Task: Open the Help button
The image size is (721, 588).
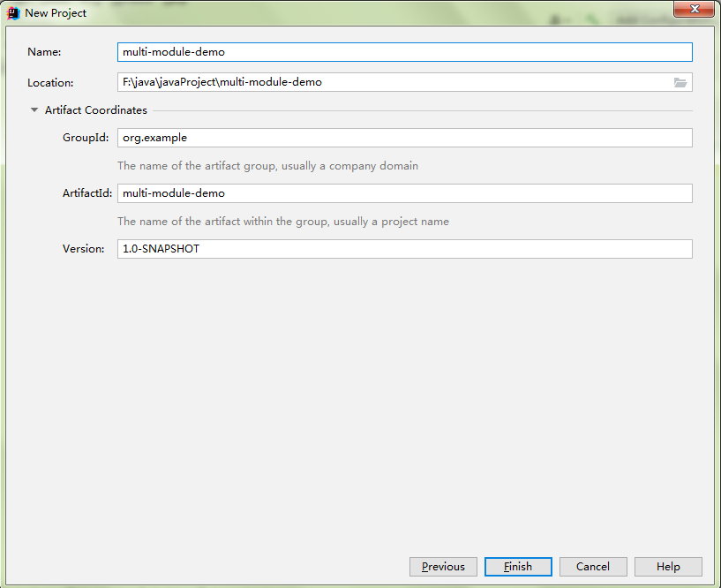Action: tap(668, 567)
